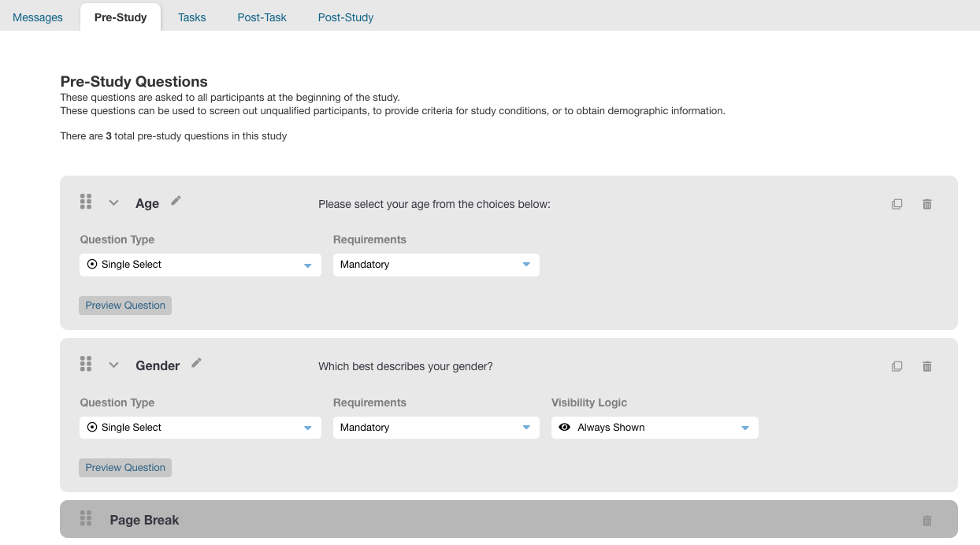
Task: Delete the Gender question
Action: click(x=927, y=366)
